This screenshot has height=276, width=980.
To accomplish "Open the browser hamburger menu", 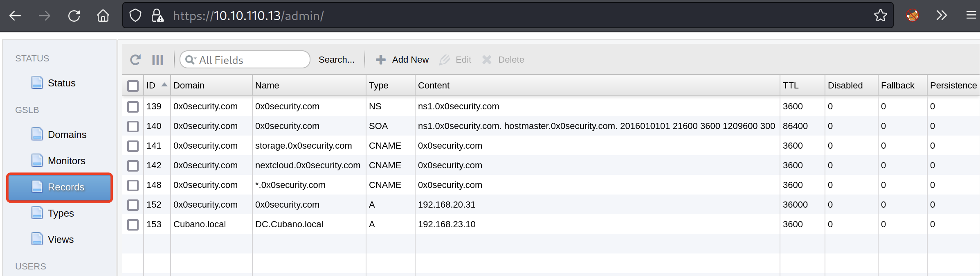I will pos(971,16).
